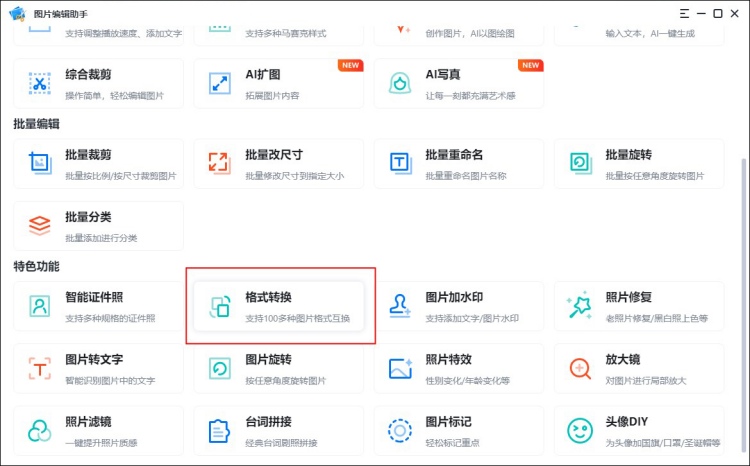
Task: Click the 特色功能 section heading
Action: [36, 266]
